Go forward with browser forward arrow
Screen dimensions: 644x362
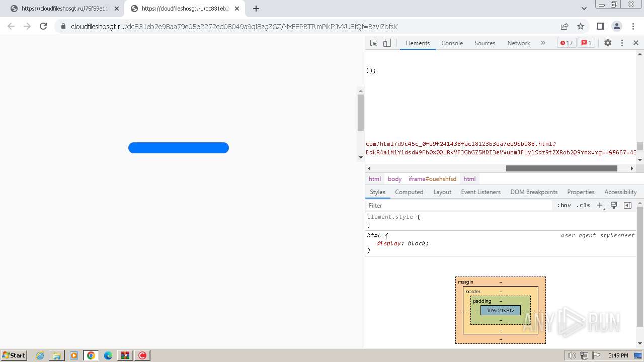coord(27,27)
